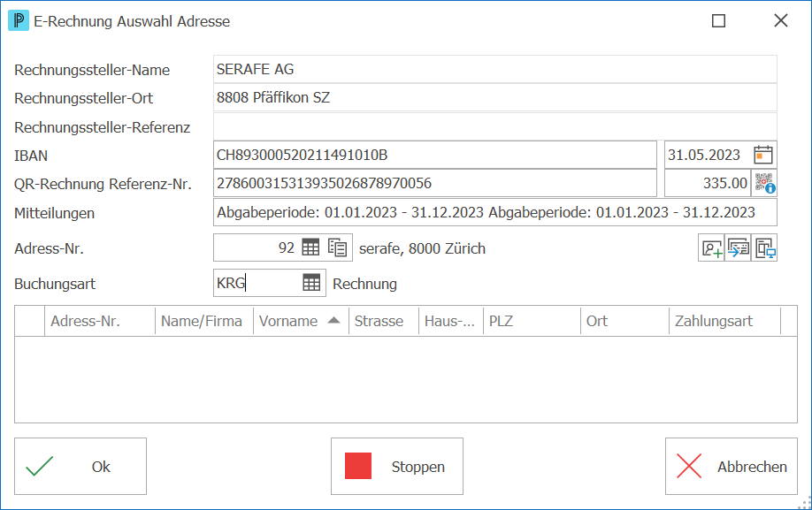
Task: Click the app logo in the title bar
Action: tap(18, 20)
